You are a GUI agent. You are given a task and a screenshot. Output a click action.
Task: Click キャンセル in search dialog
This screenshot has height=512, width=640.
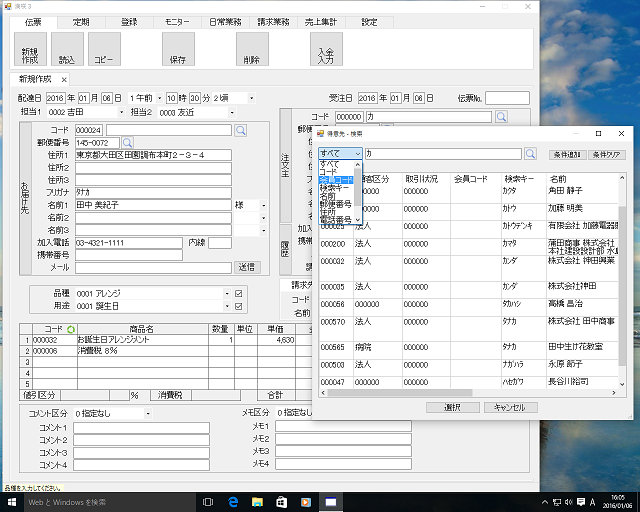coord(510,407)
